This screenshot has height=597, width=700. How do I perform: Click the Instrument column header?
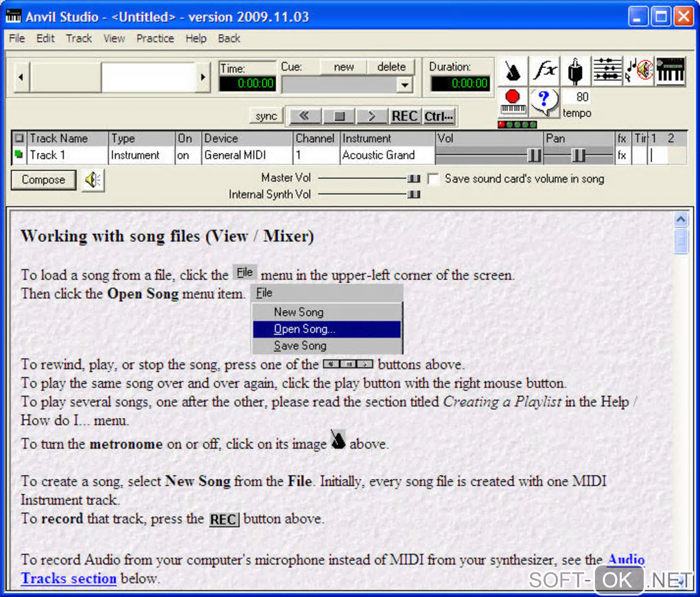click(x=387, y=139)
